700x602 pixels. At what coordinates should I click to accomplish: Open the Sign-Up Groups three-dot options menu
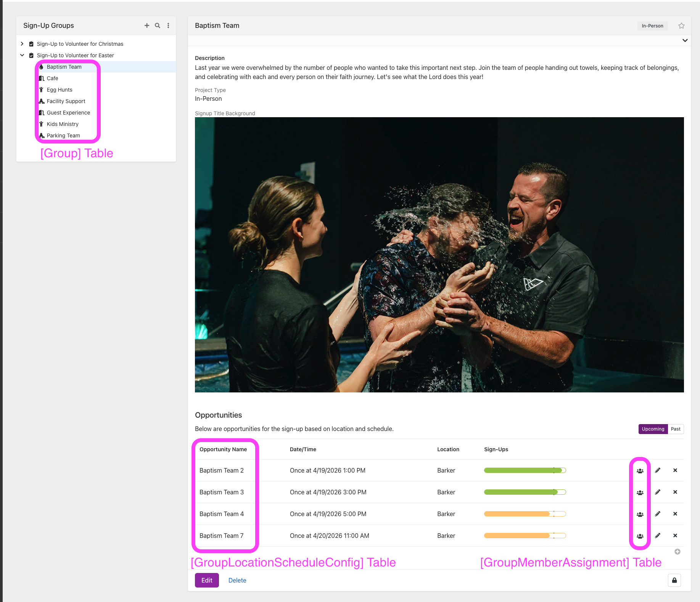(168, 26)
